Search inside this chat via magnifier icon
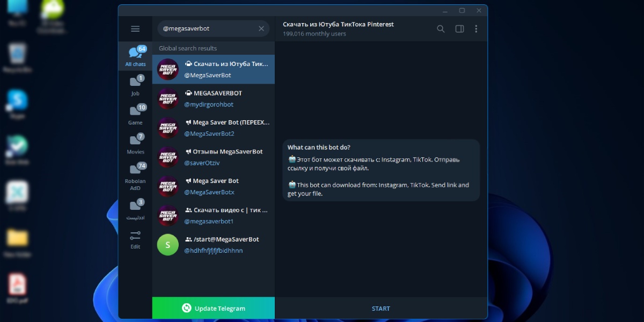Screen dimensions: 644x322 pos(441,29)
